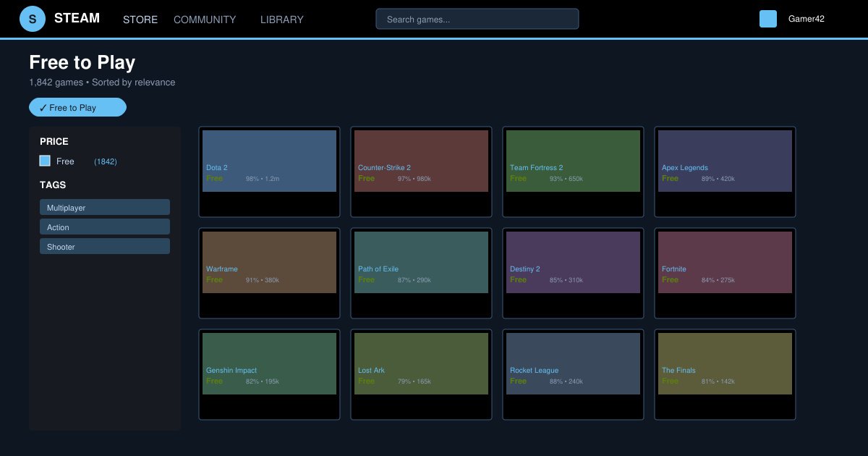Click the STEAM wordmark
The width and height of the screenshot is (868, 456).
coord(77,18)
